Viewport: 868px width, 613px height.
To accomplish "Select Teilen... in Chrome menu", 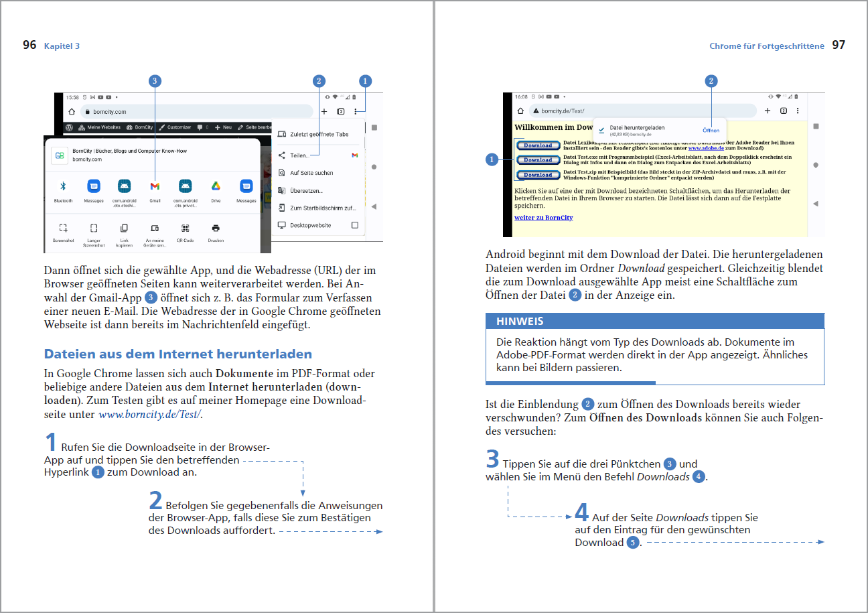I will tap(299, 155).
